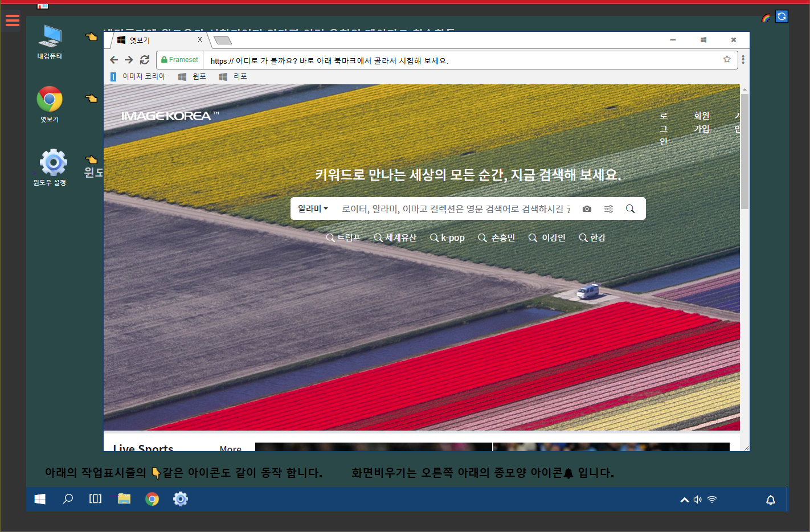Click the blue sync icon at top right

click(x=782, y=17)
